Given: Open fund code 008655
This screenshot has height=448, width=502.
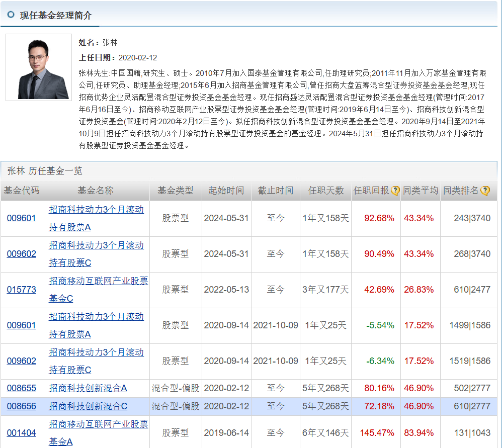Looking at the screenshot, I should (x=22, y=389).
